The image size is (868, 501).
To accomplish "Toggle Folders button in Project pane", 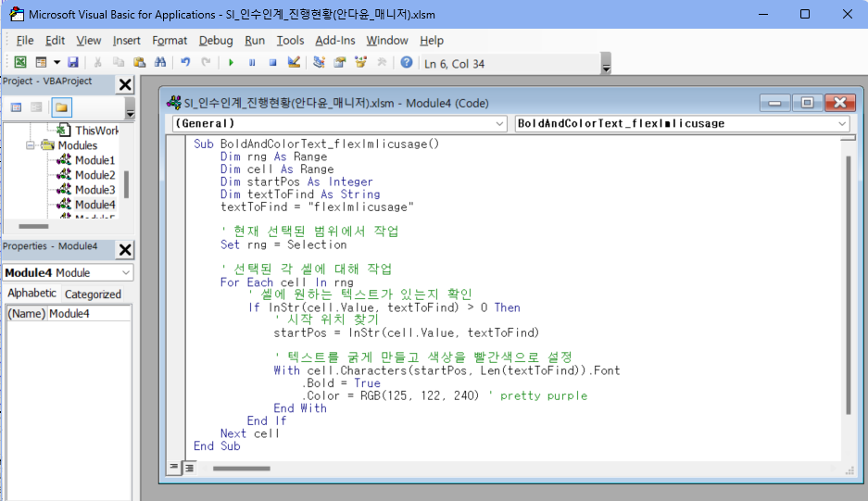I will point(61,107).
